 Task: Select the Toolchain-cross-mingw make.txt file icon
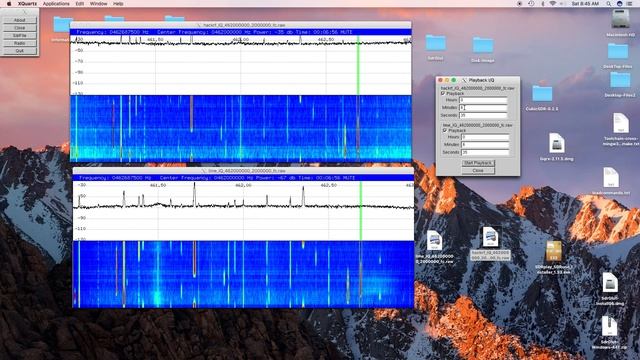(x=620, y=123)
